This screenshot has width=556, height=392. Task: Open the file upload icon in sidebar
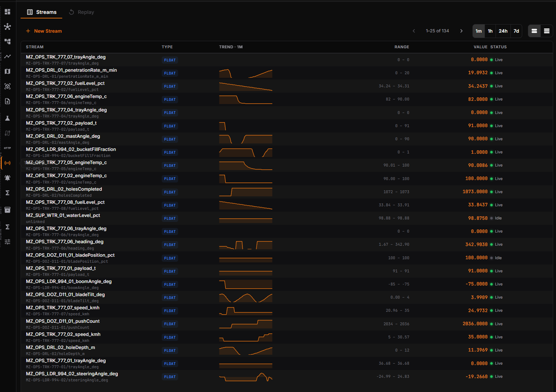tap(7, 101)
